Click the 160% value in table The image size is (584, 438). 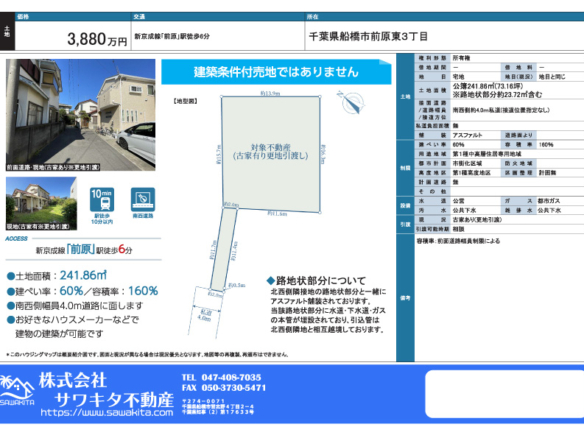click(x=546, y=145)
